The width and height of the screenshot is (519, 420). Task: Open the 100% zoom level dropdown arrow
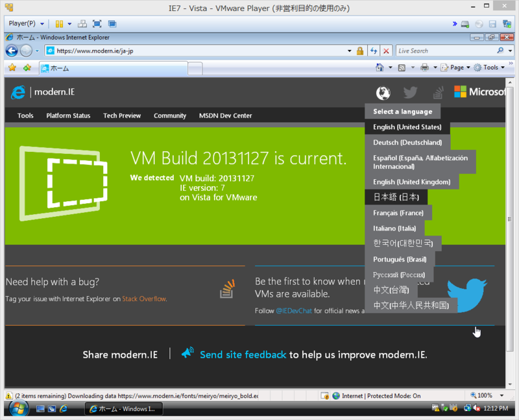501,395
